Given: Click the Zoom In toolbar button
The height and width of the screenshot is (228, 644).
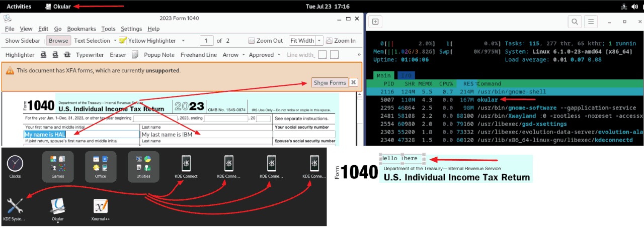Looking at the screenshot, I should [341, 41].
